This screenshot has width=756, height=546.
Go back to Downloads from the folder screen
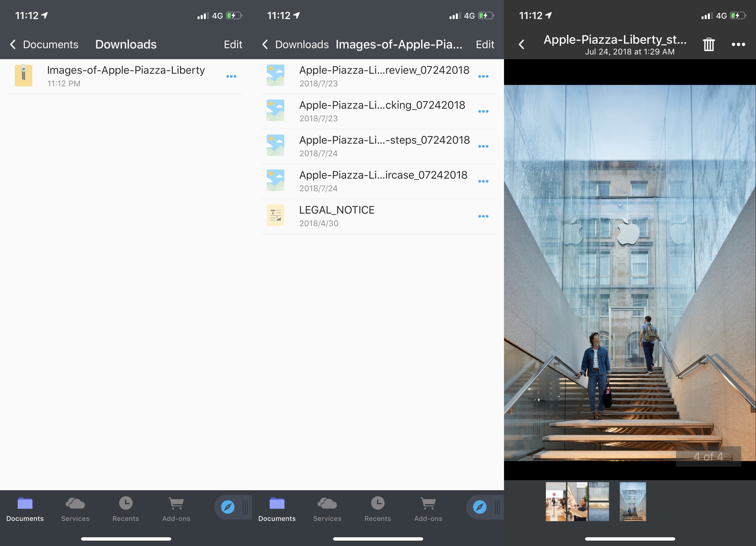[295, 44]
